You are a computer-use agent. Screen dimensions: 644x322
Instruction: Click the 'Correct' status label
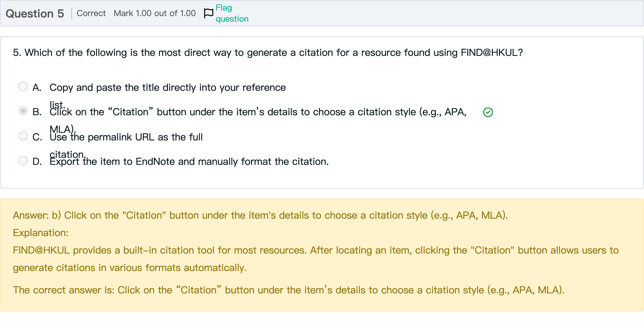point(91,13)
